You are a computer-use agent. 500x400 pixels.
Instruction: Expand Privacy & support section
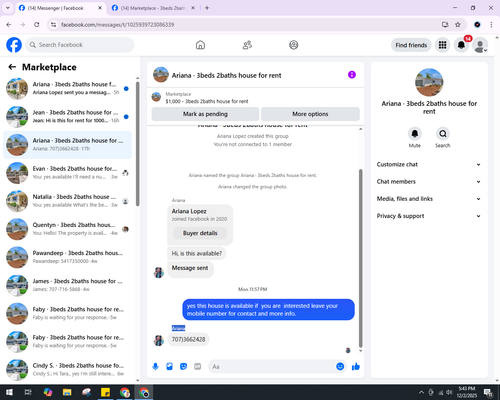tap(429, 216)
